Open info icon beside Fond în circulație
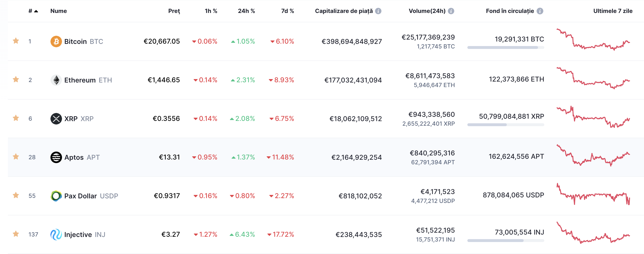 coord(540,11)
